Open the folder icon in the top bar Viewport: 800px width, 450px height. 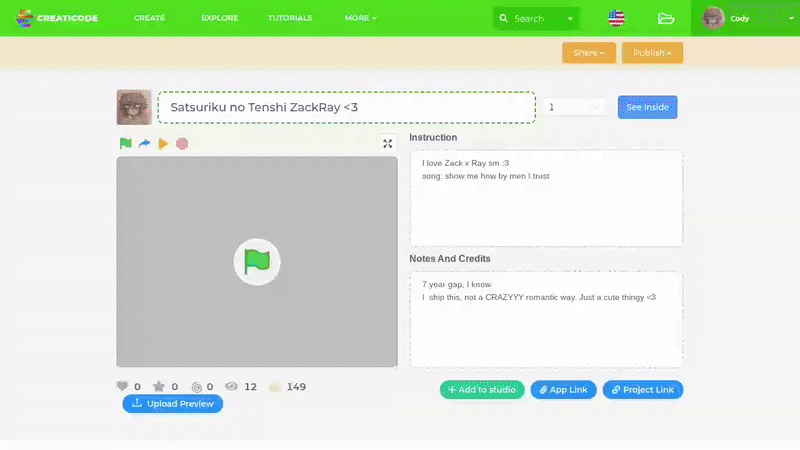pos(666,18)
